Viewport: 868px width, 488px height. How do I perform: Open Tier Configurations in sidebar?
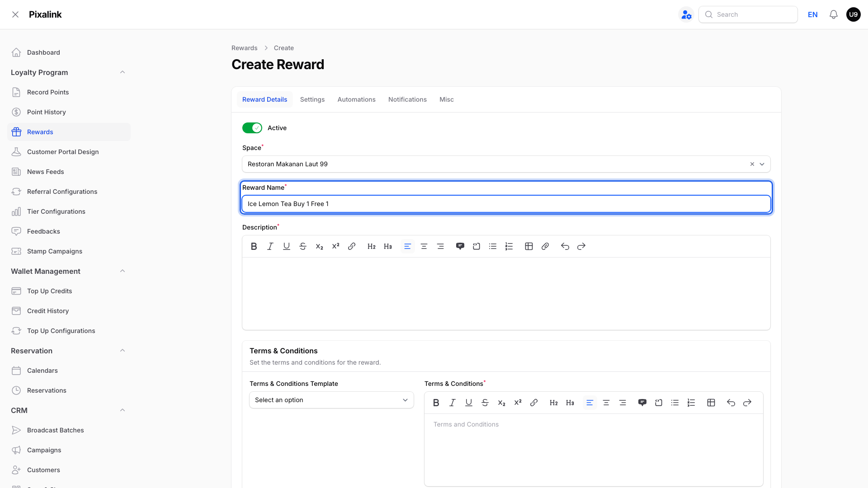click(x=69, y=211)
